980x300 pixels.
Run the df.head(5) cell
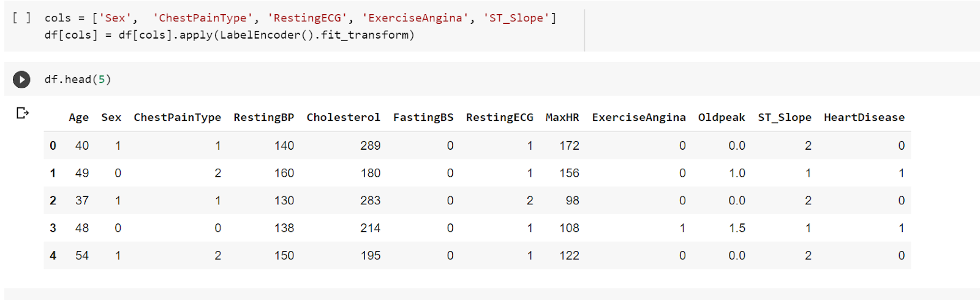click(x=21, y=79)
